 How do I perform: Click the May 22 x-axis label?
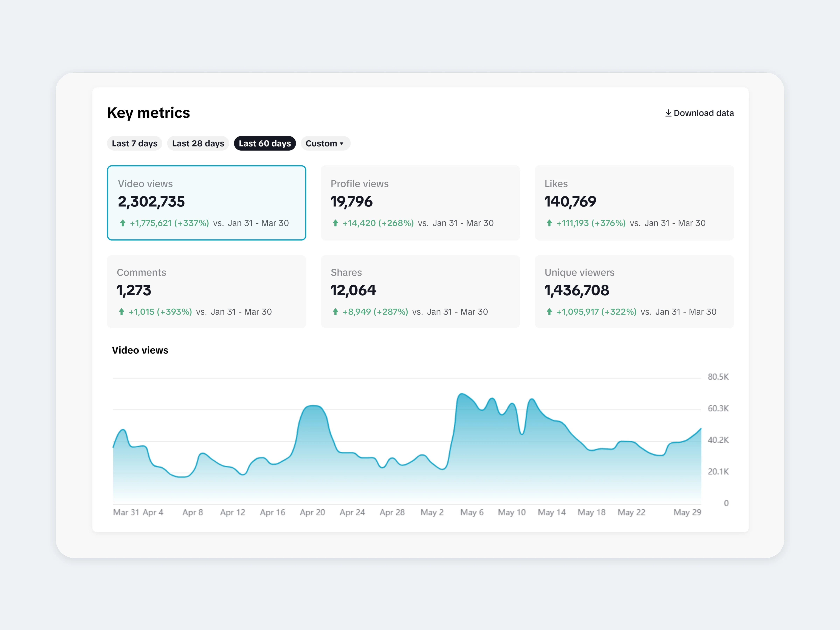tap(632, 513)
